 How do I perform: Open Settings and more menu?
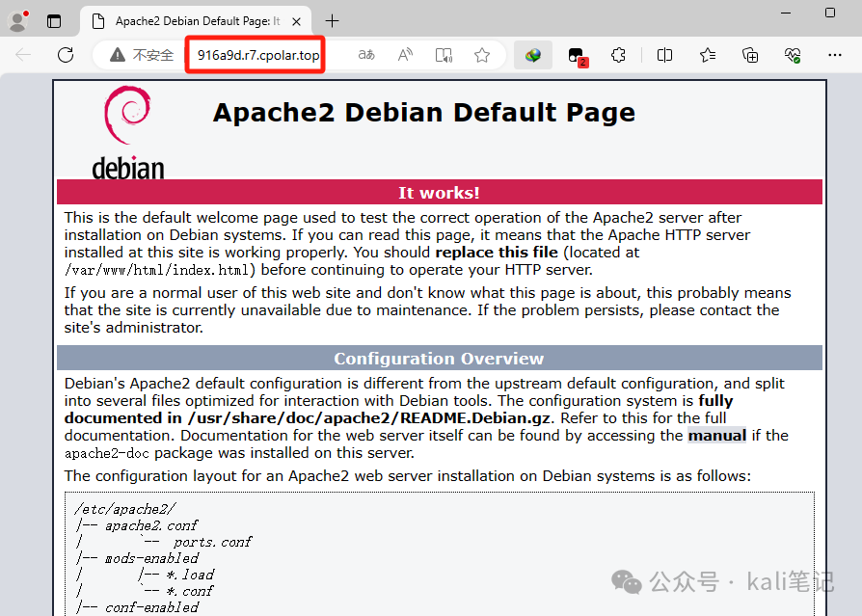pos(834,55)
